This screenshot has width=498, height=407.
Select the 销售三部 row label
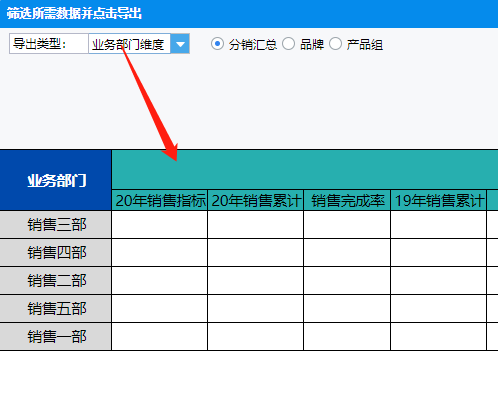coord(56,225)
